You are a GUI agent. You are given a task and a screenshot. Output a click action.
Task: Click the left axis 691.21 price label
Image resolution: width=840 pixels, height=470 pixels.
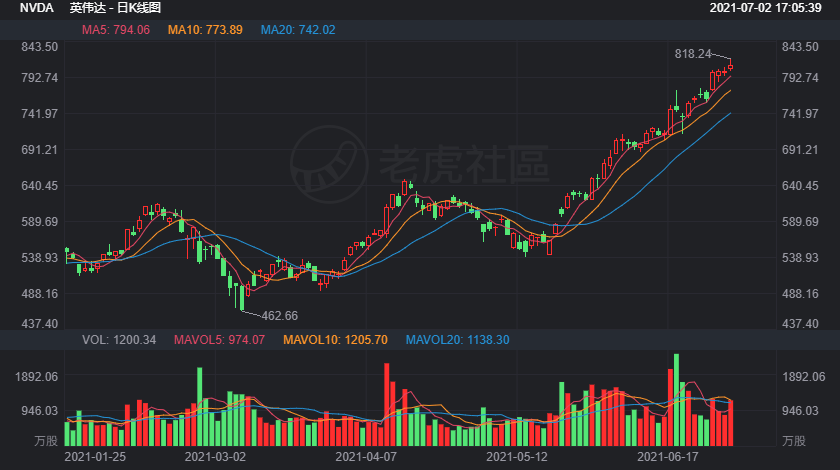point(40,150)
